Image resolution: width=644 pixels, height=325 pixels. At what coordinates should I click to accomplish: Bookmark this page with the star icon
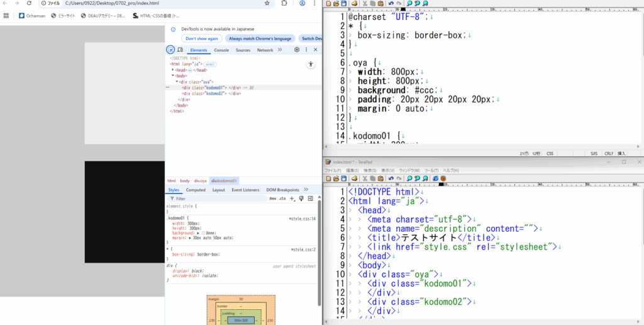coord(267,3)
